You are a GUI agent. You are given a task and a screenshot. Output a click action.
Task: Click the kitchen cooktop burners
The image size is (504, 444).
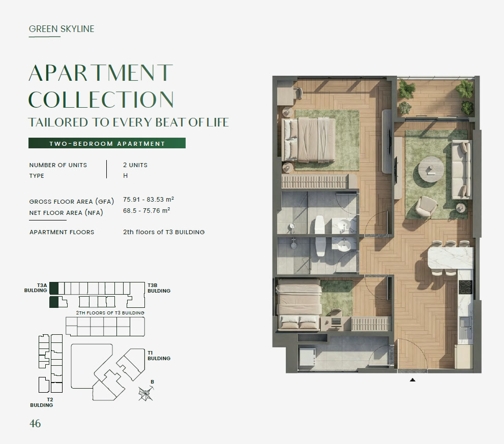point(465,288)
